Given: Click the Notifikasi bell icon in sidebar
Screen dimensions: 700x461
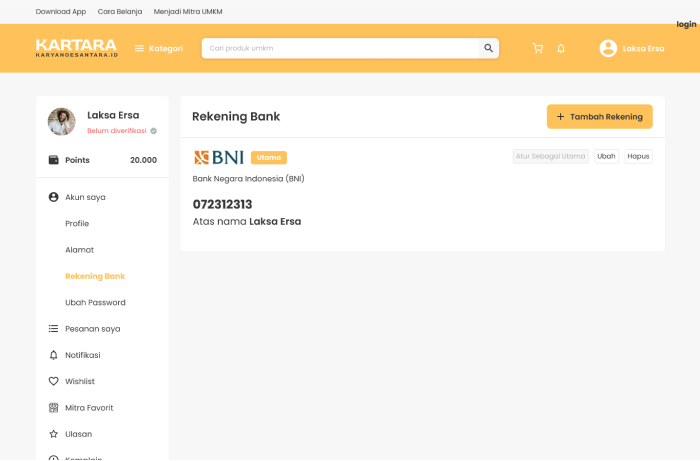Looking at the screenshot, I should tap(54, 355).
